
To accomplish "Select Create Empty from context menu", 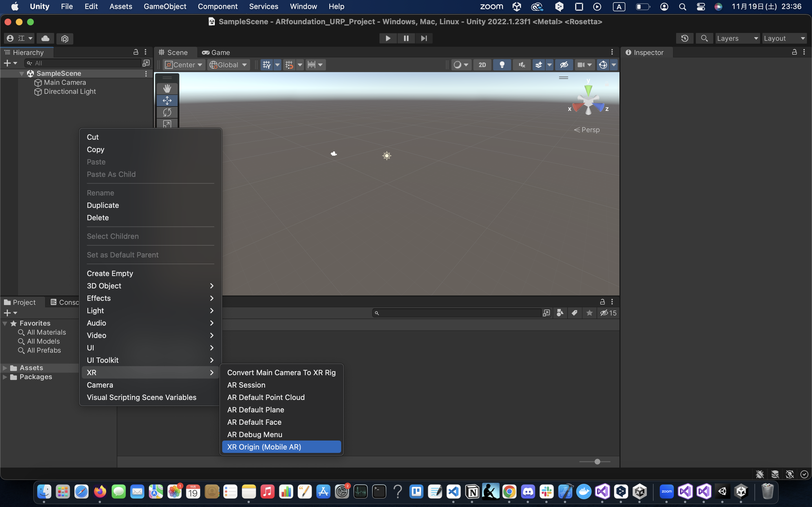I will 110,273.
